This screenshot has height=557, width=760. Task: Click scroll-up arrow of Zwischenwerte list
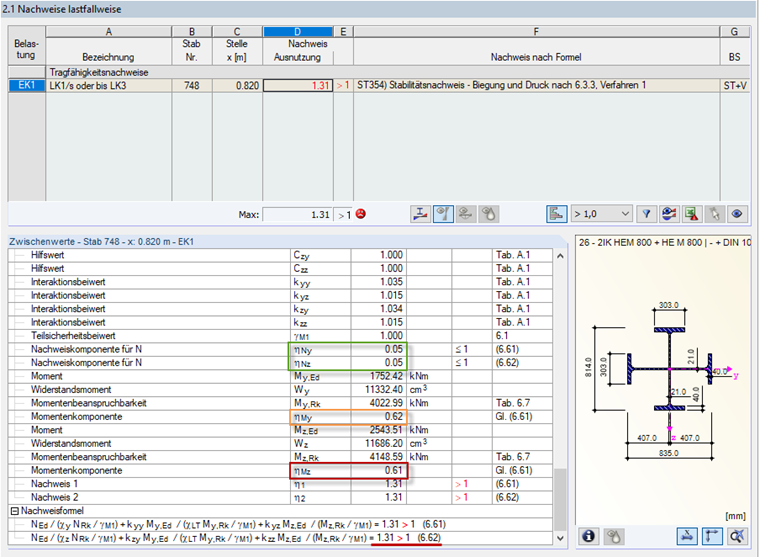pos(560,255)
